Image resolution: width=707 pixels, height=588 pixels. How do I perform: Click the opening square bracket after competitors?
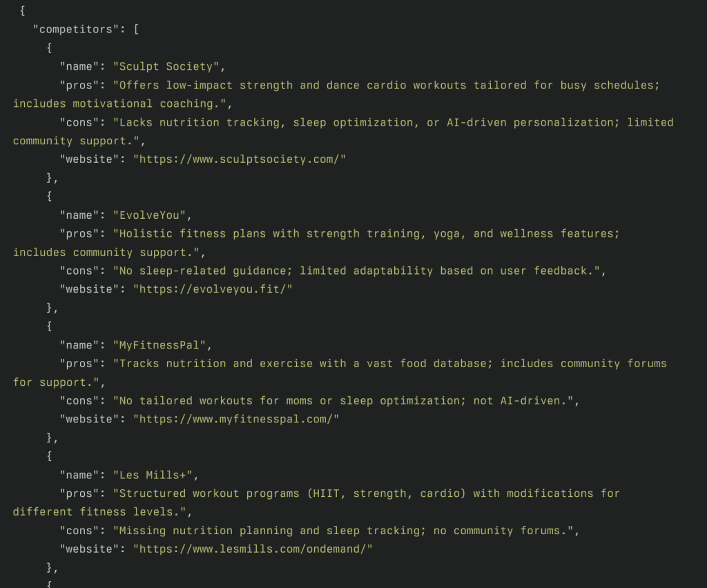click(x=136, y=30)
